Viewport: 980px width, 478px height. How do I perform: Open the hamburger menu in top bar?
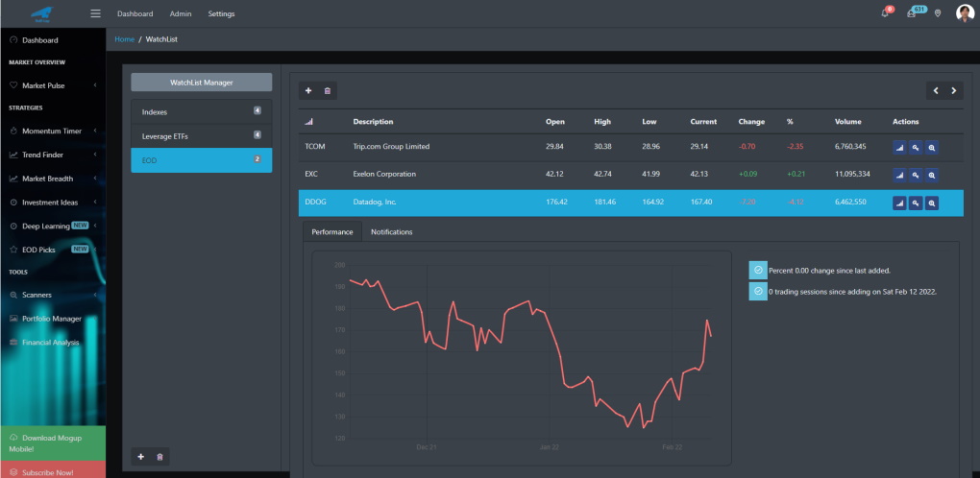pyautogui.click(x=96, y=13)
